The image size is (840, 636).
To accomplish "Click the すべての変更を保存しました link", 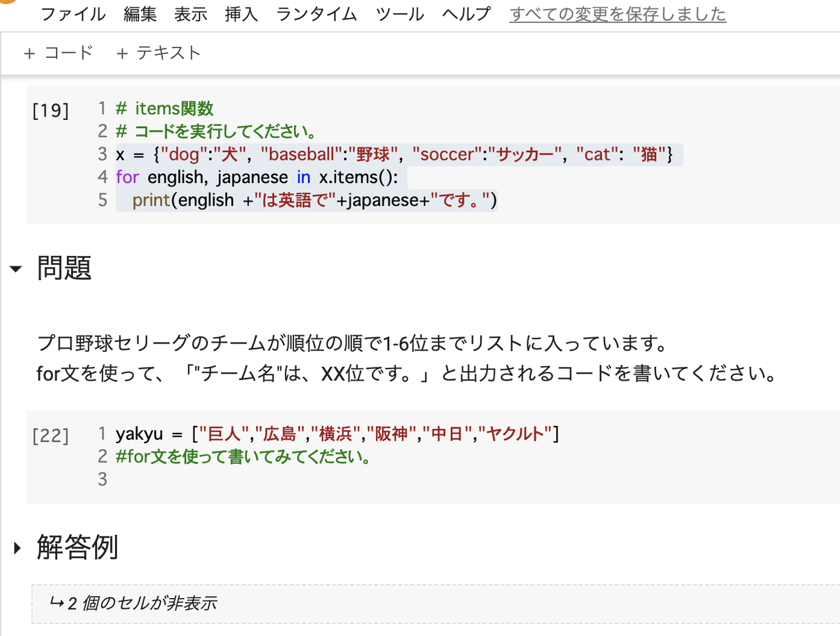I will click(617, 14).
